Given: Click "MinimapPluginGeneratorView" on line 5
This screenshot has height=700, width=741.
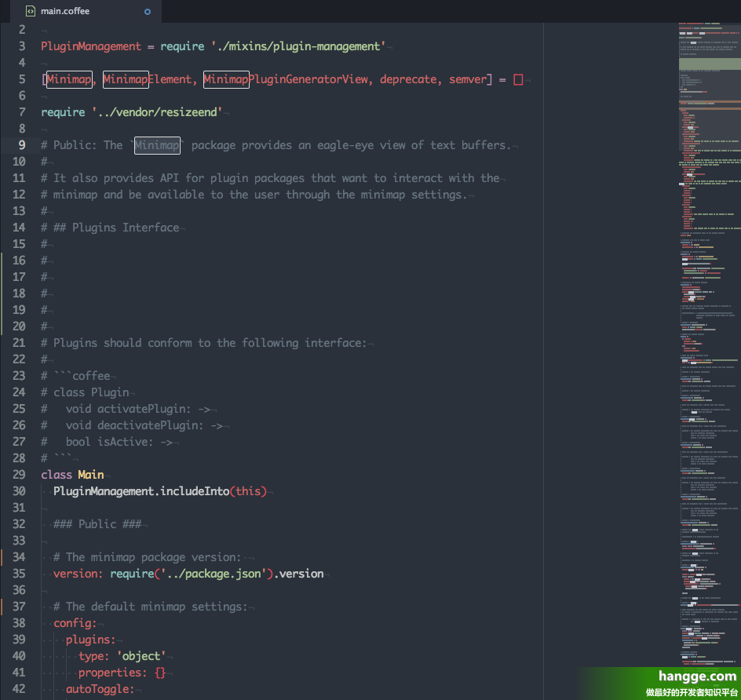Looking at the screenshot, I should (286, 79).
